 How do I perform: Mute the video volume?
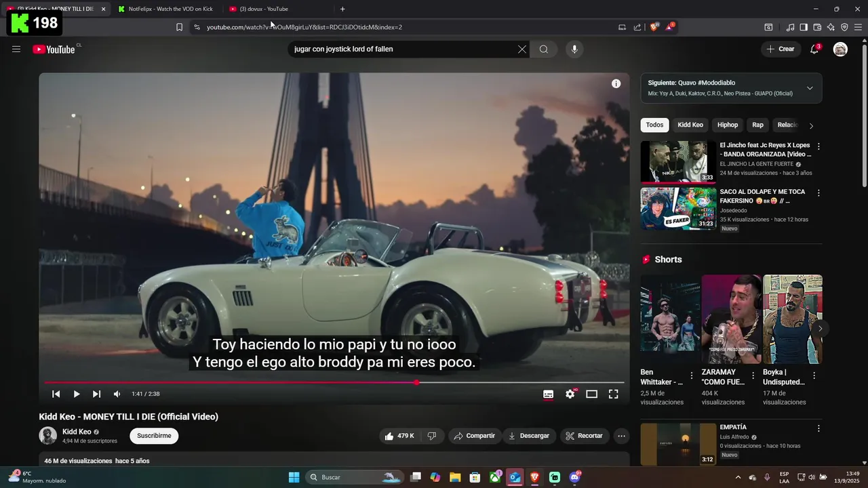coord(117,394)
